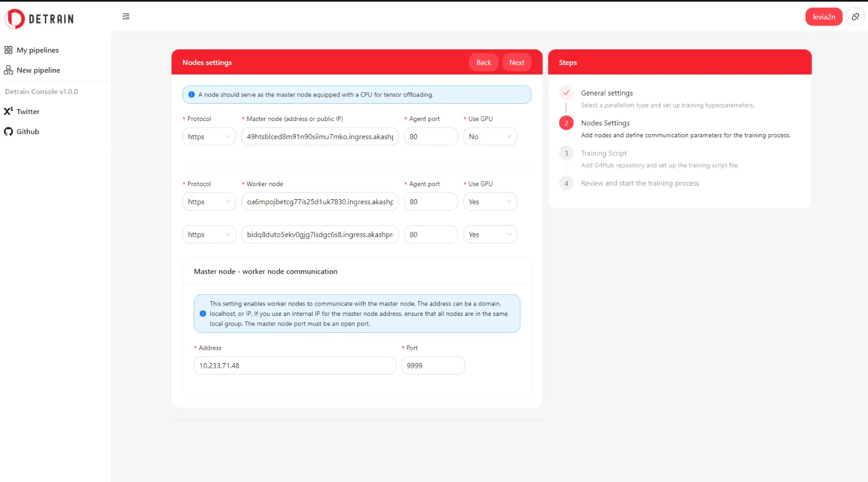Click the Twitter X icon

(8, 111)
